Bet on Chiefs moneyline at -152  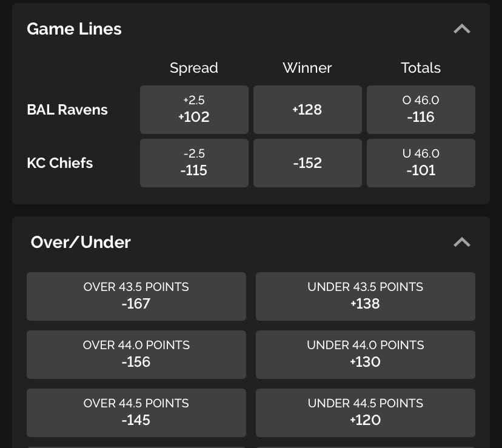click(x=307, y=163)
